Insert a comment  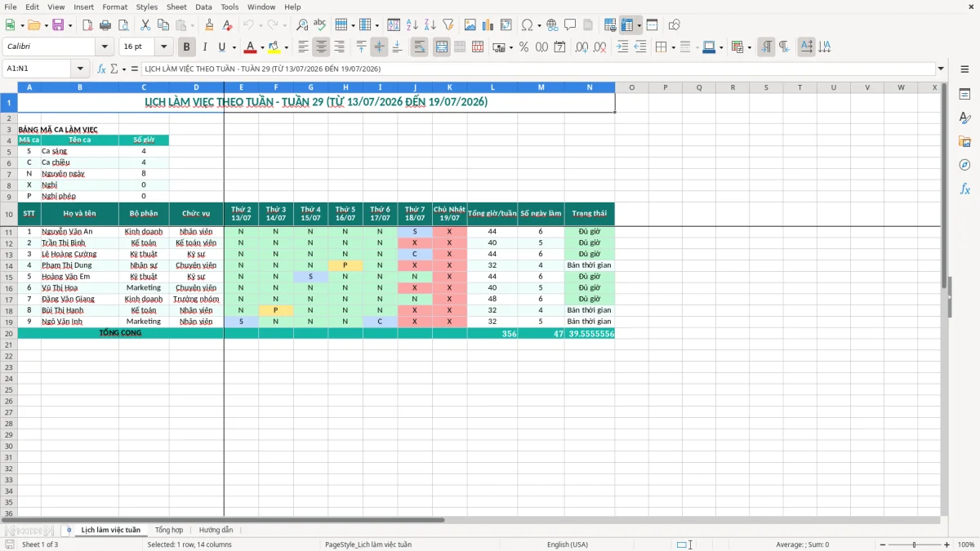coord(570,25)
